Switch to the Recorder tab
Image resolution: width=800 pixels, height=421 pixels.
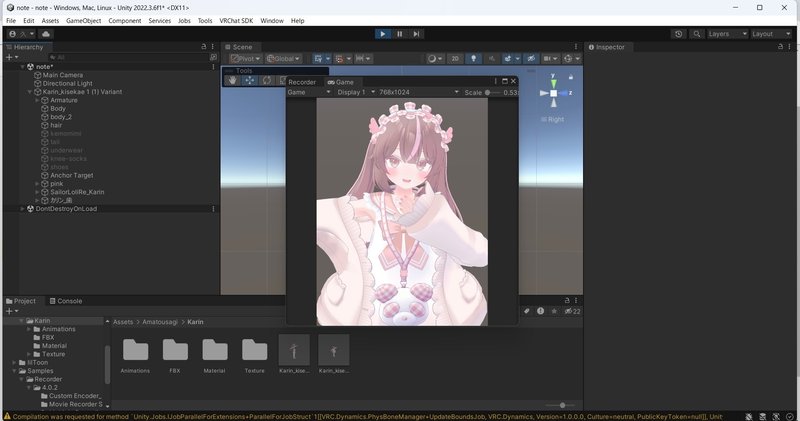pyautogui.click(x=302, y=82)
